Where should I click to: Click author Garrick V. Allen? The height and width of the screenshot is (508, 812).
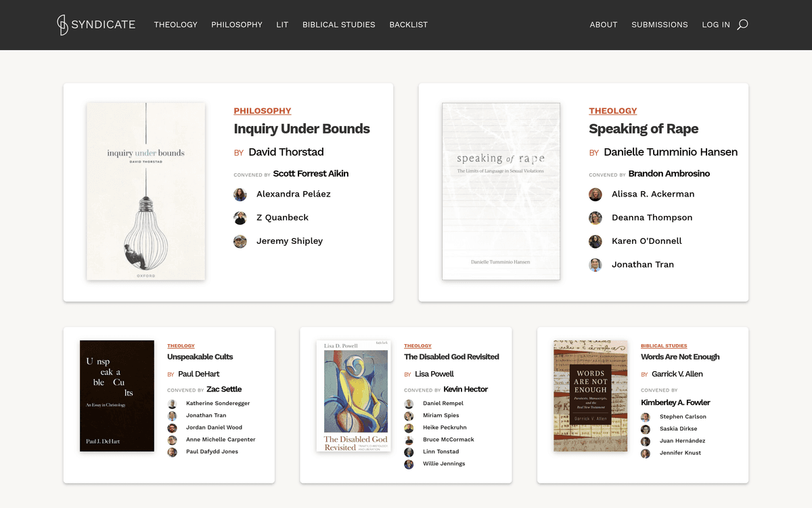point(677,375)
